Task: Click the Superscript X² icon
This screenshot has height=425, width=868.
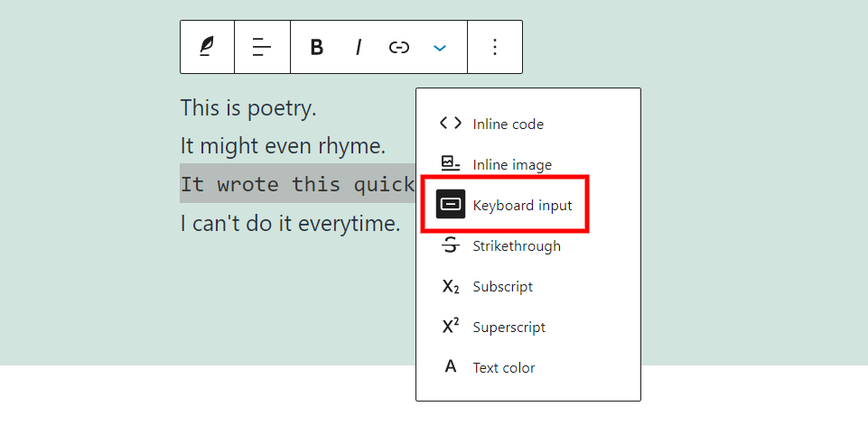Action: point(450,327)
